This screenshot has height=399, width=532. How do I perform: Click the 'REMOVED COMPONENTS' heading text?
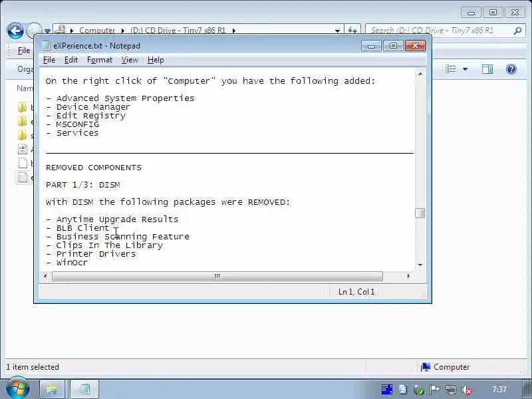(94, 168)
